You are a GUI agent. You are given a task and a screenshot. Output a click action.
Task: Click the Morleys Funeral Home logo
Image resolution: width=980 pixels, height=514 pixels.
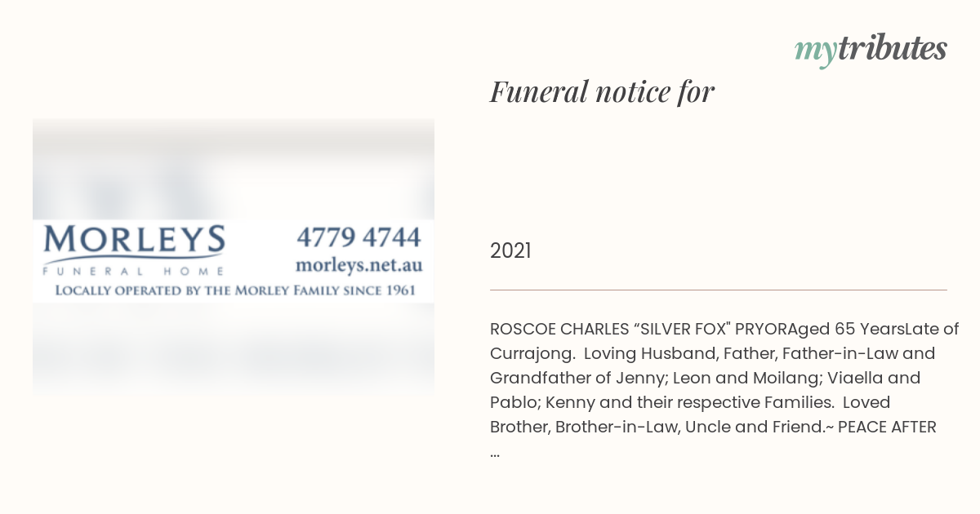click(134, 250)
